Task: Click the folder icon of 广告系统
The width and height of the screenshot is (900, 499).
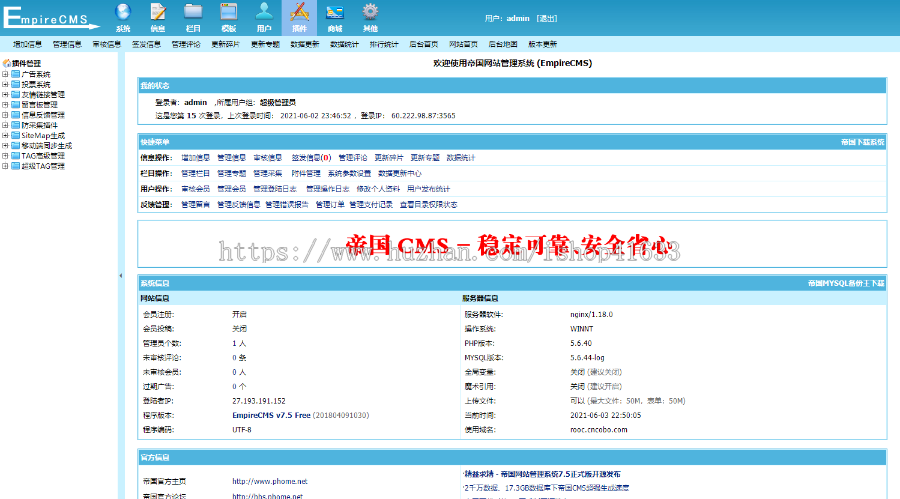Action: [16, 74]
